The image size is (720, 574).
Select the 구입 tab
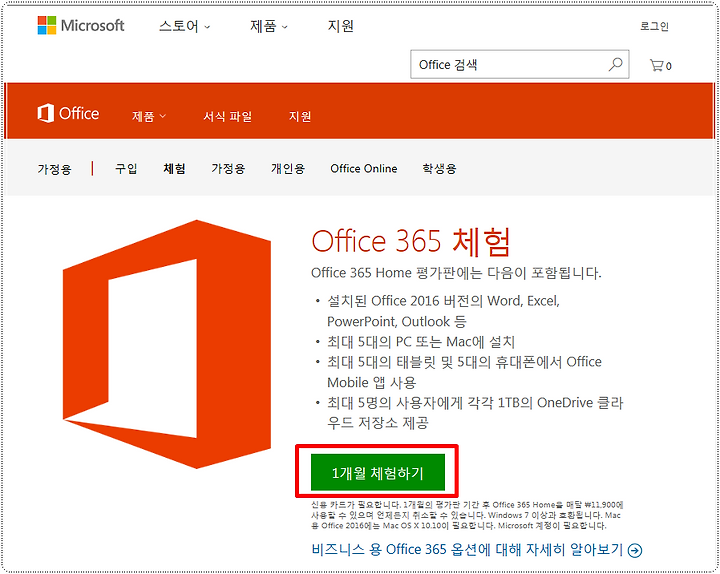[x=126, y=169]
